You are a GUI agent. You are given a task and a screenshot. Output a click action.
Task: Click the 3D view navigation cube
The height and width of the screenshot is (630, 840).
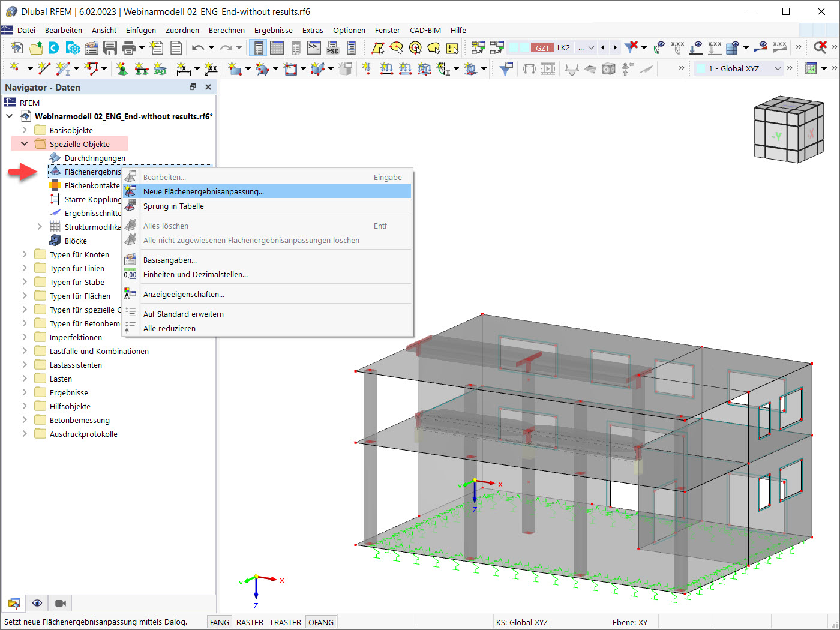coord(788,130)
